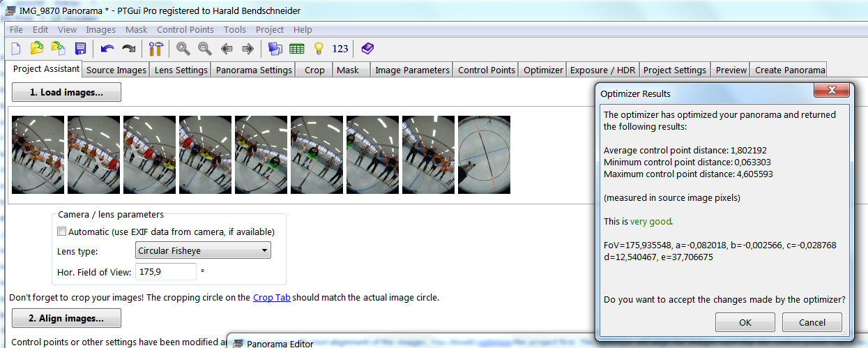Click the New Project toolbar icon
The width and height of the screenshot is (868, 348).
[16, 49]
